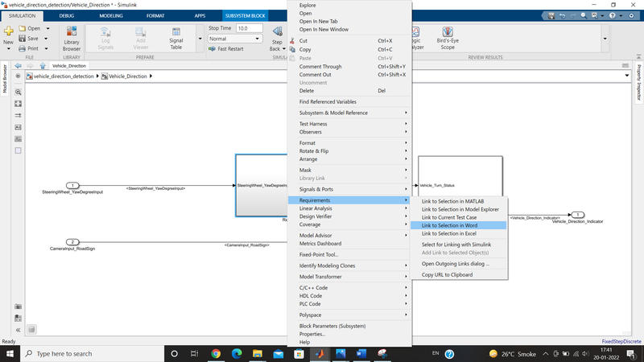The height and width of the screenshot is (362, 644).
Task: Click Find Referenced Variables
Action: coord(349,102)
